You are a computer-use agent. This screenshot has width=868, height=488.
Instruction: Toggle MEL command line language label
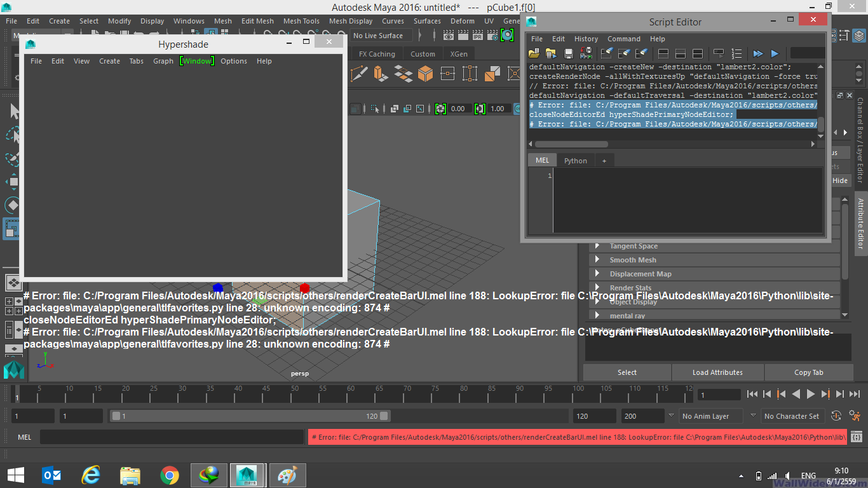(24, 437)
